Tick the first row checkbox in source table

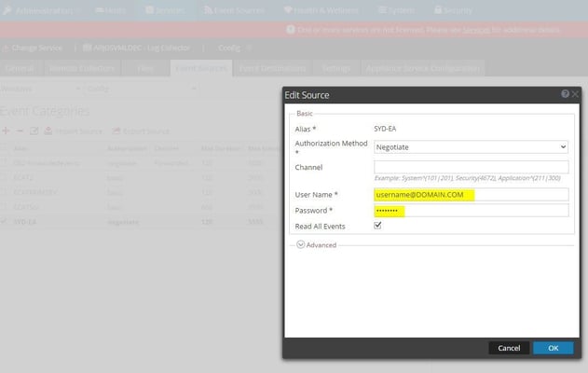(4, 162)
